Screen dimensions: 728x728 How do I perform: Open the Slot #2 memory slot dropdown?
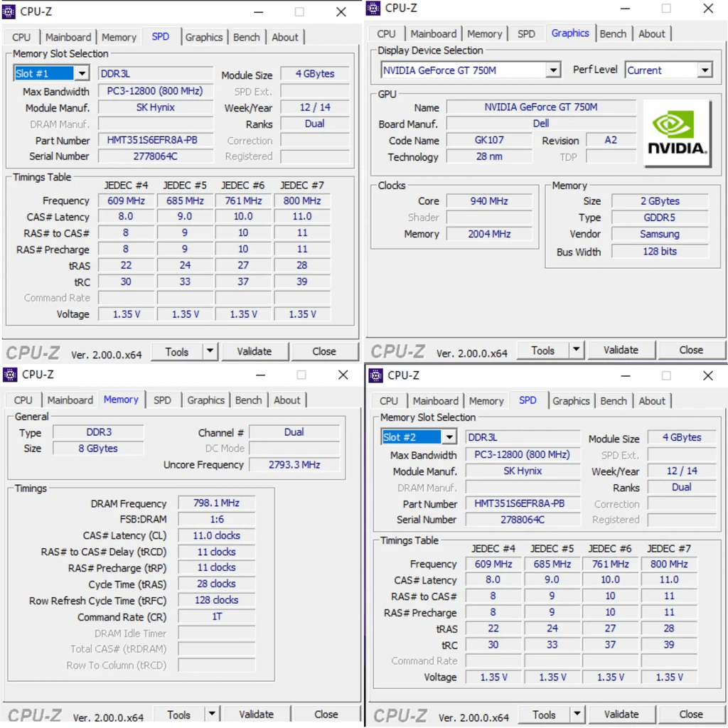(x=449, y=437)
